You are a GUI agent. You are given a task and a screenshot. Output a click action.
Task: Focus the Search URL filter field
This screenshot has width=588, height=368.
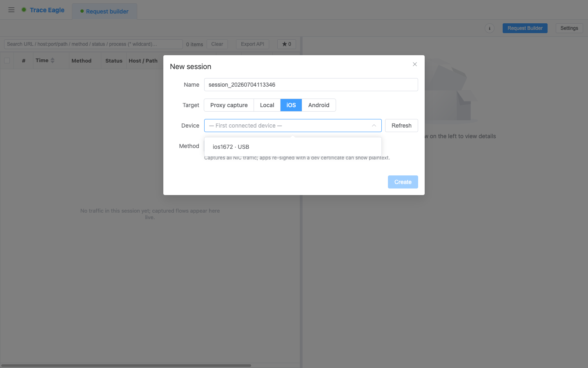tap(93, 44)
